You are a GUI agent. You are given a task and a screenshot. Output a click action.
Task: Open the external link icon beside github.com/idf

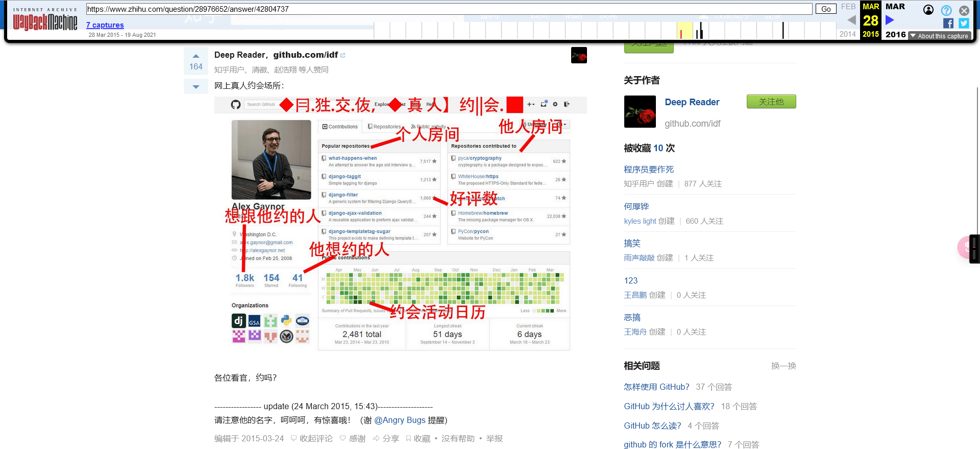[343, 55]
